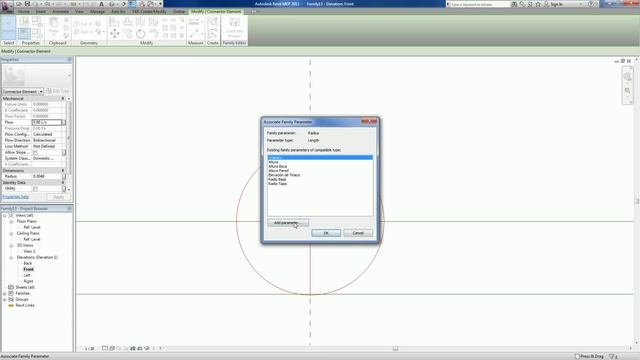Toggle the Press & Drag checkbox in status bar
Viewport: 640px width, 360px height.
click(577, 356)
